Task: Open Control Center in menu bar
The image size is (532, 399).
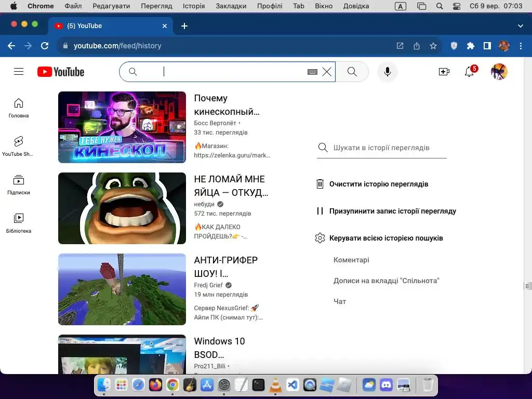Action: [457, 6]
